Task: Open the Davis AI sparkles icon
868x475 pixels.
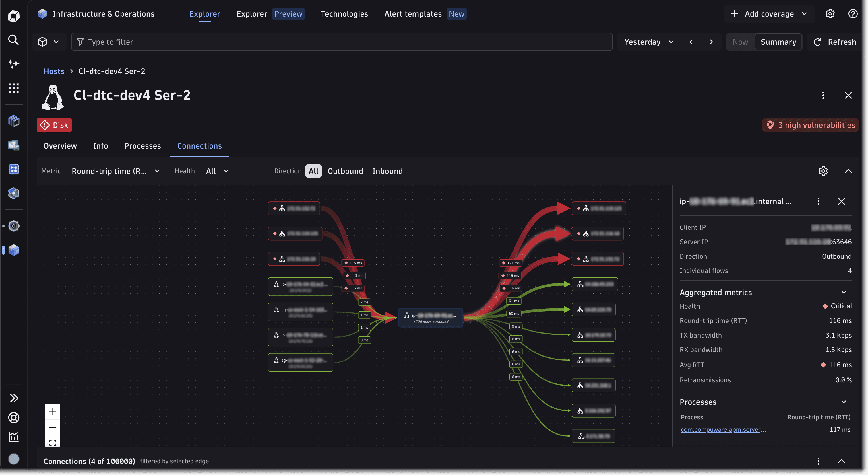Action: [x=13, y=64]
